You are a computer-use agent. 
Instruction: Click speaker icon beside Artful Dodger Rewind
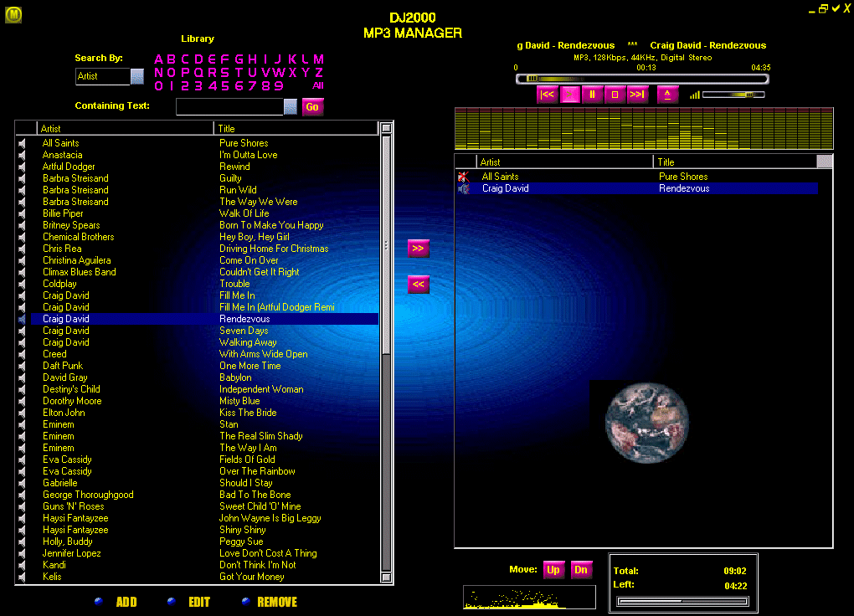point(22,167)
